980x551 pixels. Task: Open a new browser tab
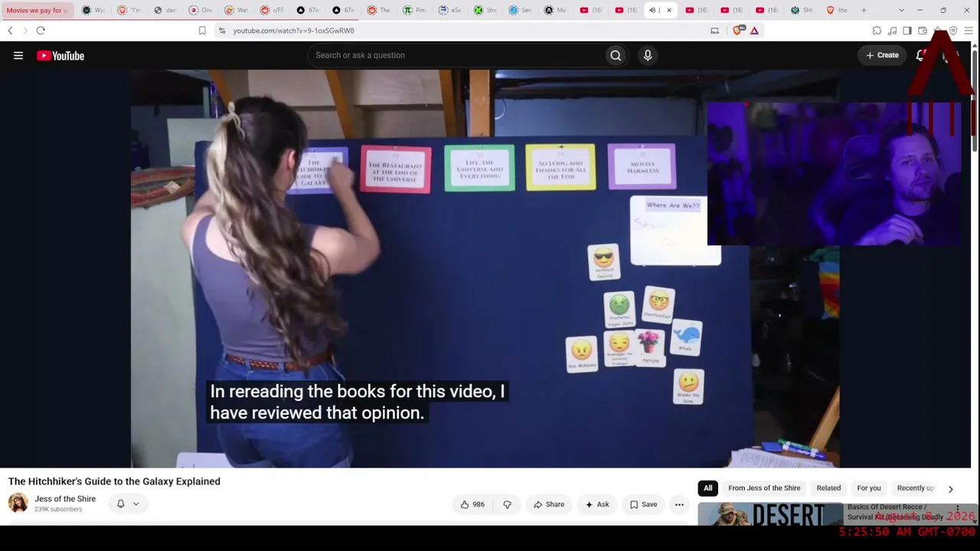tap(864, 10)
